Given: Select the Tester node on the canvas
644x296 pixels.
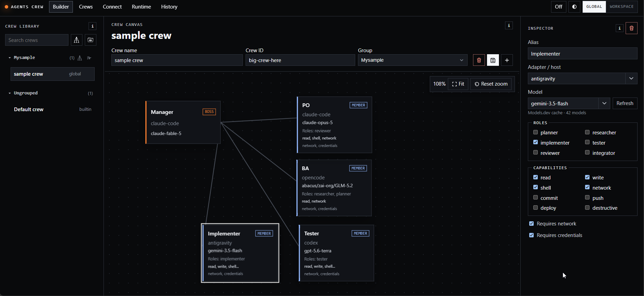Looking at the screenshot, I should [336, 253].
